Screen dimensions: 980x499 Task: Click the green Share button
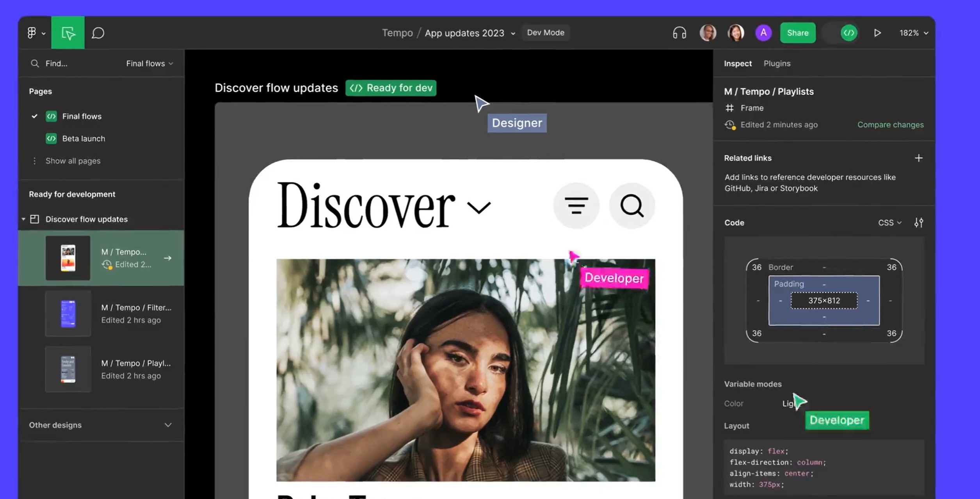pyautogui.click(x=797, y=33)
